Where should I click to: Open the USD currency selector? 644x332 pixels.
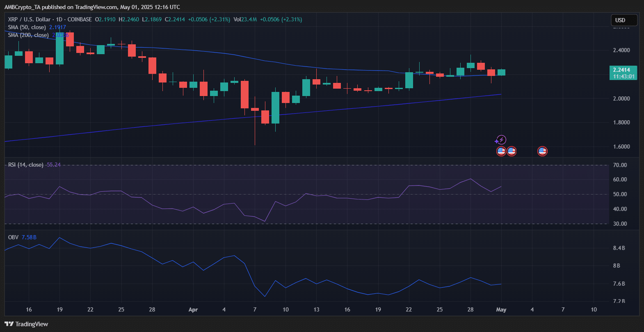click(623, 20)
